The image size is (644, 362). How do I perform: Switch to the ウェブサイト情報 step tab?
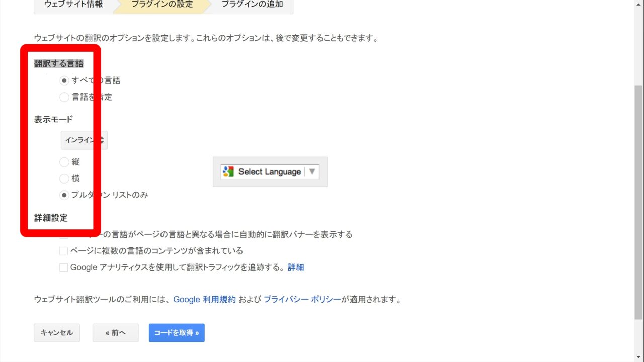73,5
